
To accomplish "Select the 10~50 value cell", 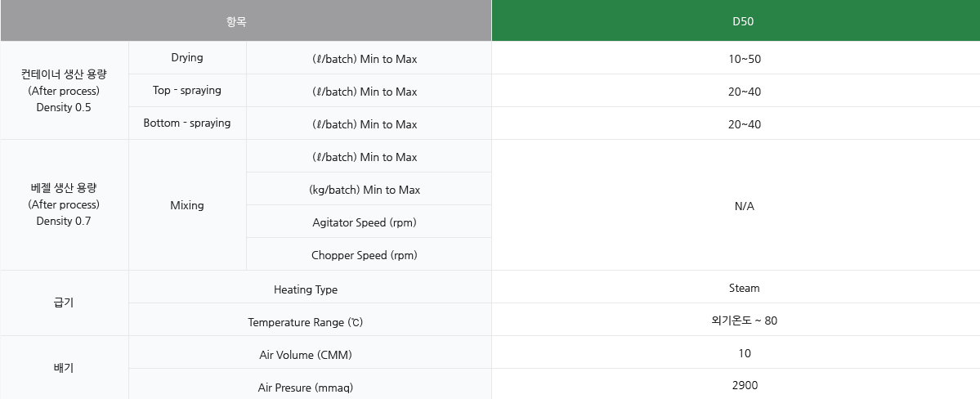I will [x=744, y=59].
